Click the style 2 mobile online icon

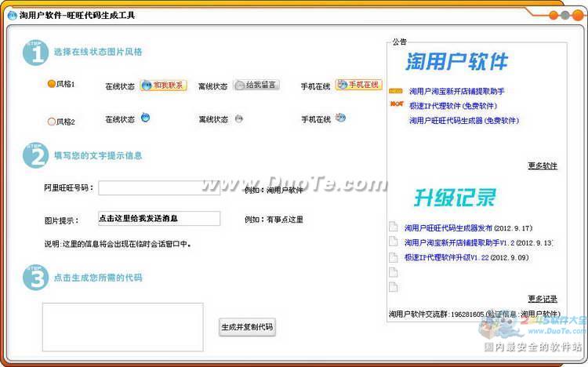[340, 118]
